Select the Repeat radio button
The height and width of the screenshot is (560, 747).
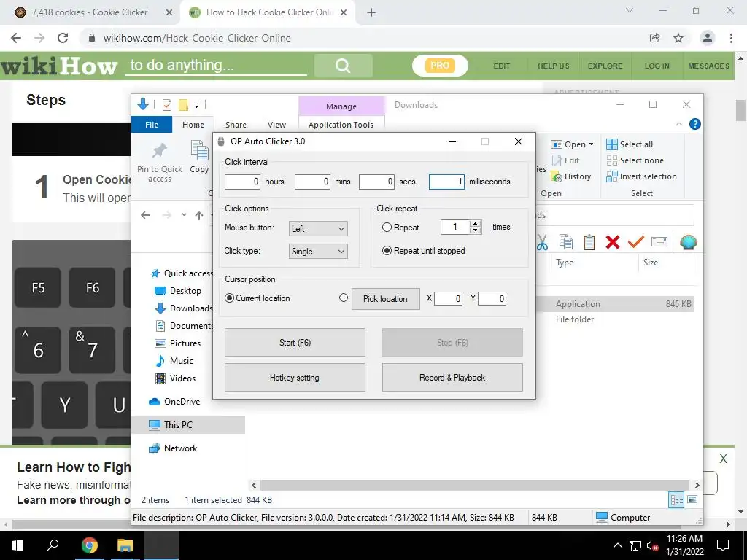(x=387, y=227)
